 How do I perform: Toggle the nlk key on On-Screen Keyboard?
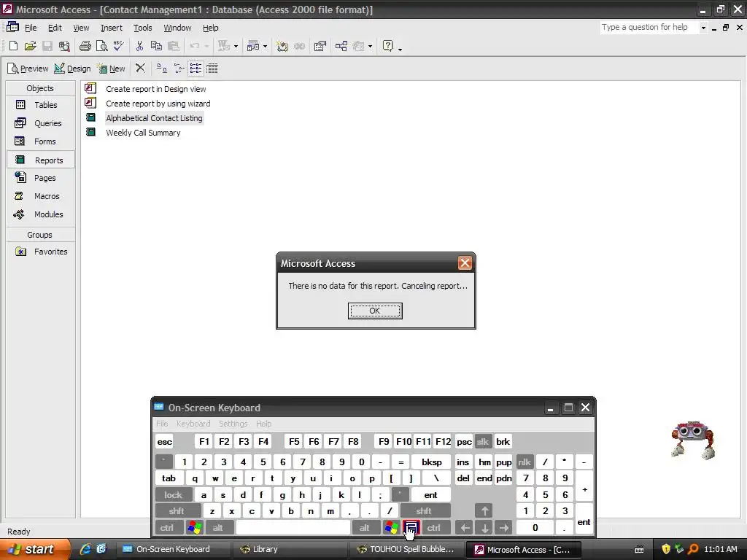(525, 462)
